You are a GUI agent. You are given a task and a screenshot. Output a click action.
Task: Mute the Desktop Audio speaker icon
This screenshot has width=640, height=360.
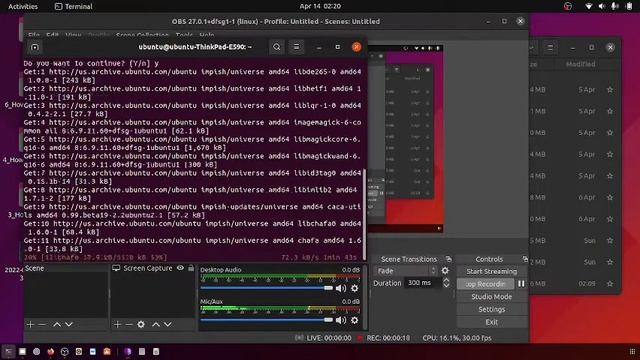click(341, 288)
